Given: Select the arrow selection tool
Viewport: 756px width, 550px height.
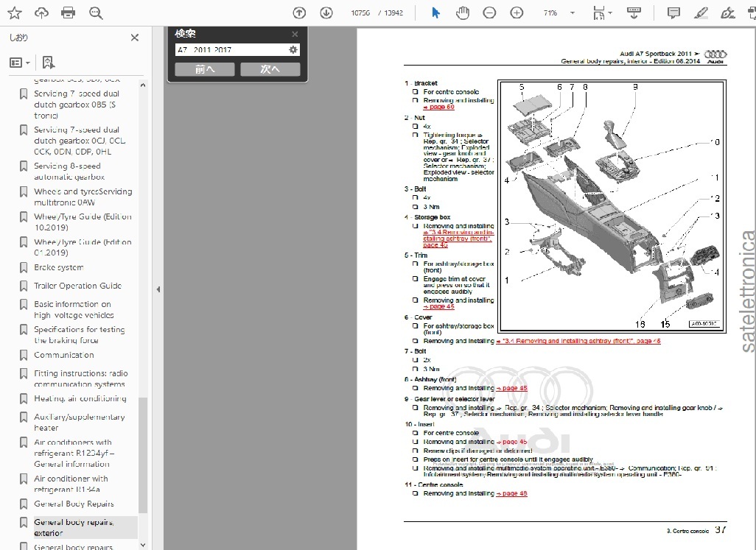Looking at the screenshot, I should [x=435, y=13].
